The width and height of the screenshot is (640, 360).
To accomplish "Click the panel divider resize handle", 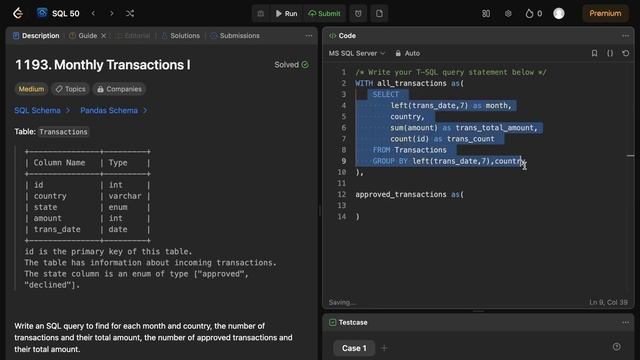I will [320, 210].
